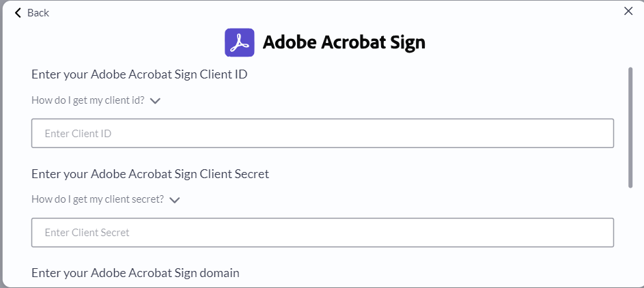The height and width of the screenshot is (288, 644).
Task: Click the Adobe Acrobat Sign heading text
Action: 344,42
